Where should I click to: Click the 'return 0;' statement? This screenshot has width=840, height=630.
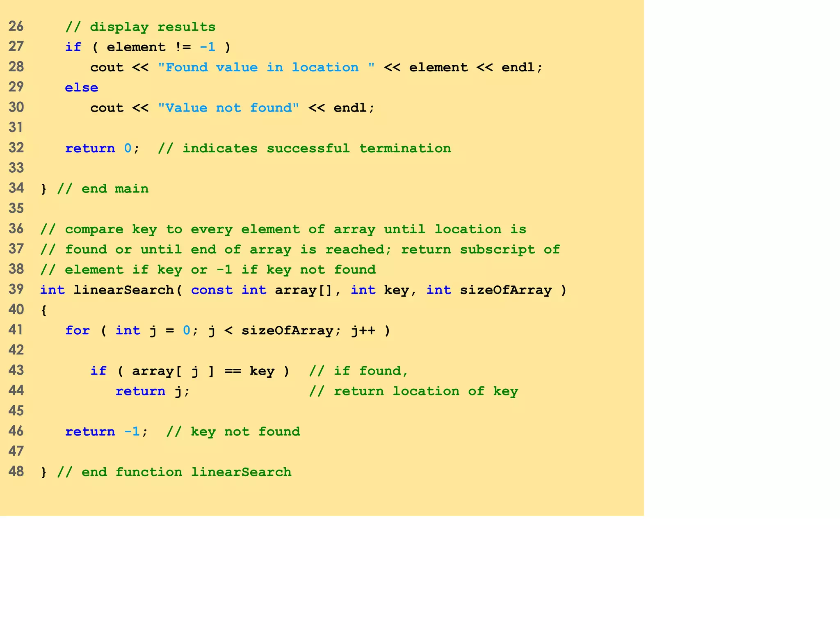pos(103,148)
